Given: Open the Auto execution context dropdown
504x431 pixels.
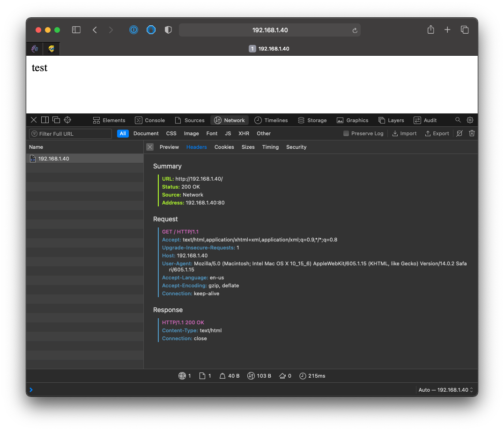Looking at the screenshot, I should pyautogui.click(x=445, y=390).
